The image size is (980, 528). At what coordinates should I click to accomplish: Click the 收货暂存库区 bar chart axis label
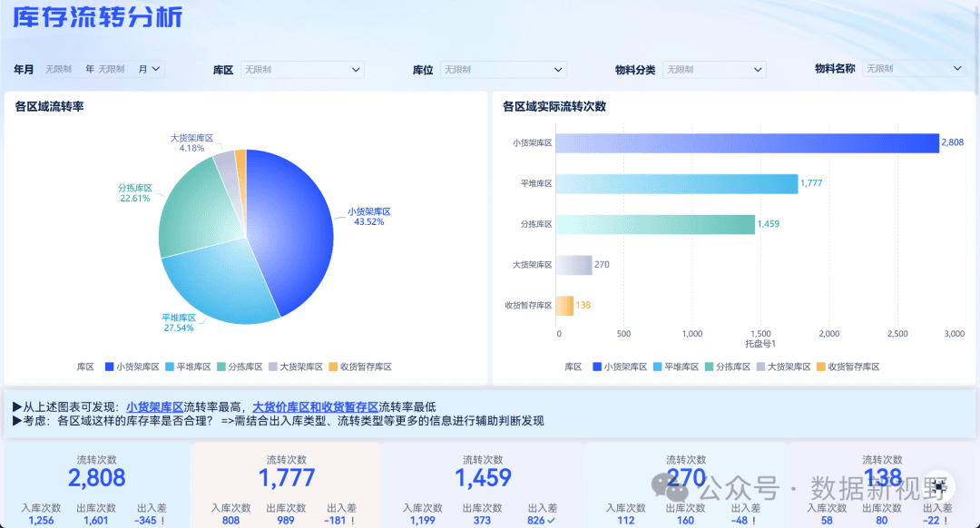529,306
